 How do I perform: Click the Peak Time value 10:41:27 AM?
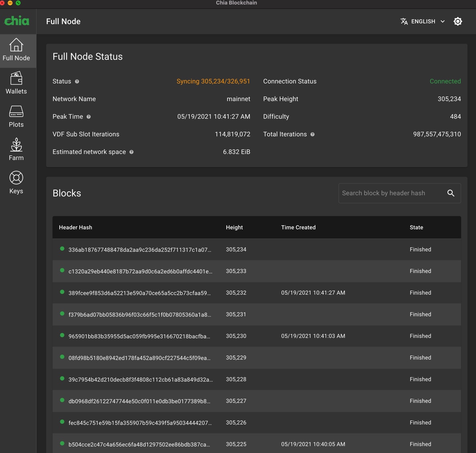click(x=214, y=117)
